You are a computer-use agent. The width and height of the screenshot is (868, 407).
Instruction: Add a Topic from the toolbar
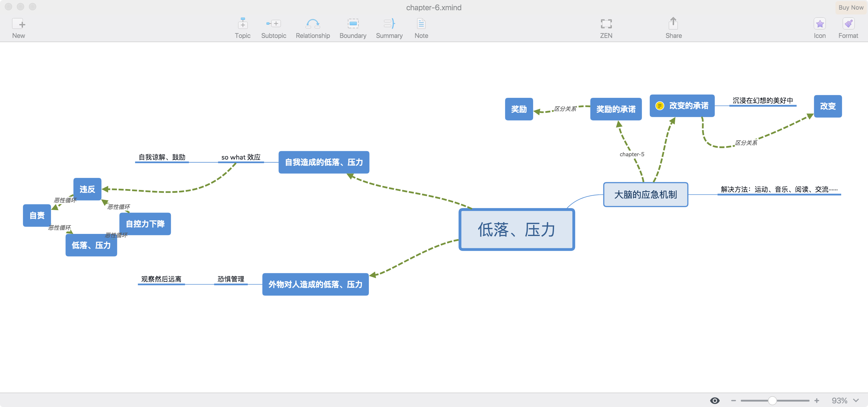(x=242, y=24)
